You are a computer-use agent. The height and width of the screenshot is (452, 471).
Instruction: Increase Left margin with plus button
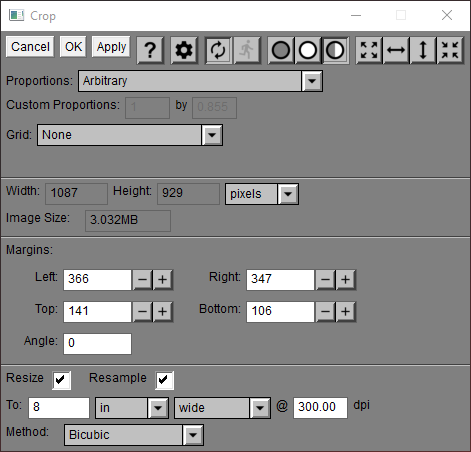163,280
